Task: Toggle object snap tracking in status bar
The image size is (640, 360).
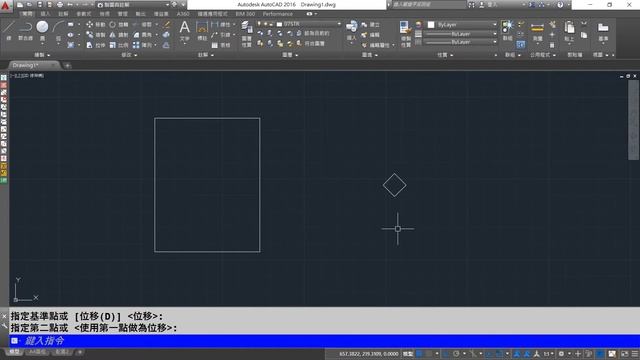Action: tap(489, 354)
